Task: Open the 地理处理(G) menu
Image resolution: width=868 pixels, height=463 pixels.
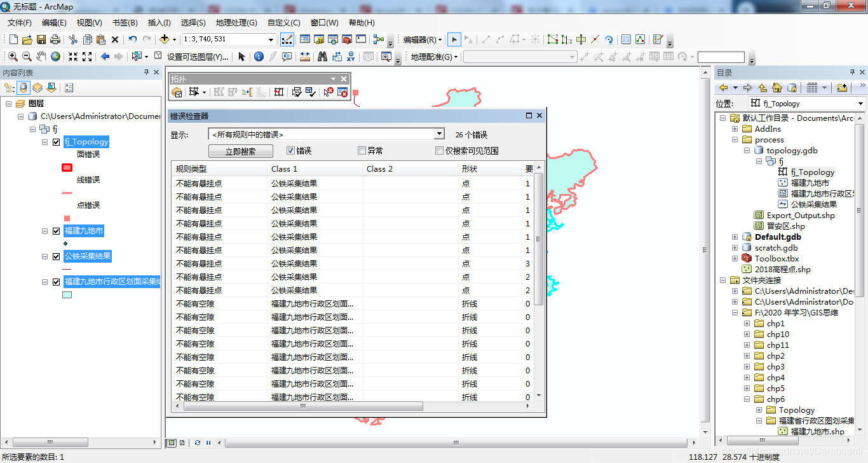Action: 236,22
